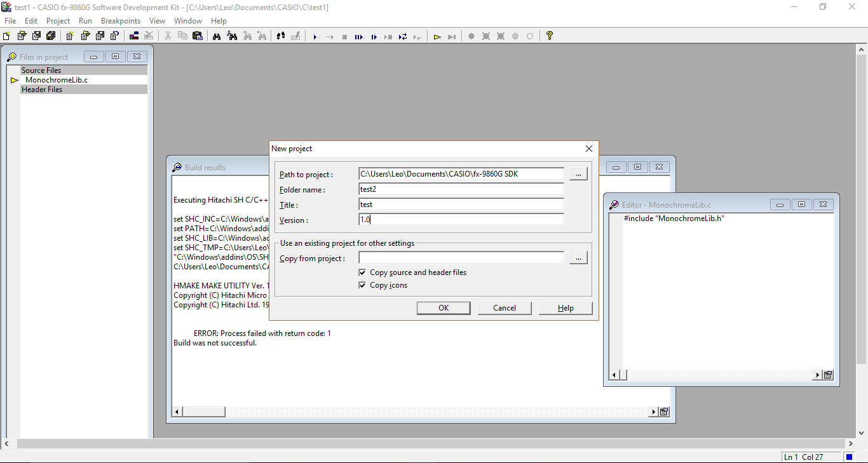Click the Open project toolbar icon
This screenshot has width=868, height=463.
(x=85, y=36)
